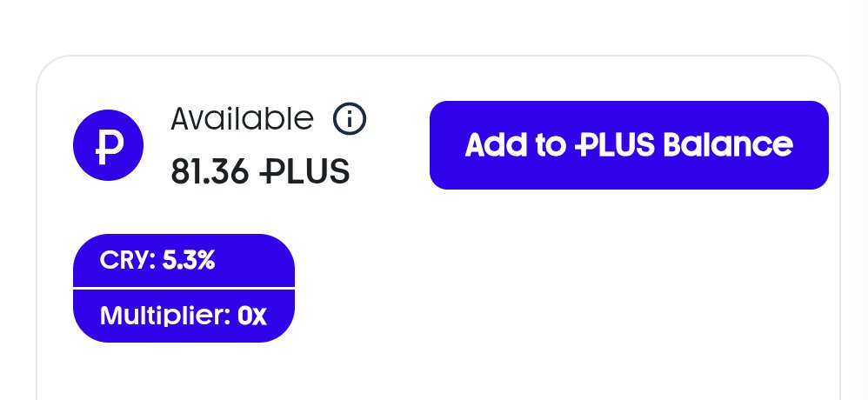
Task: Click the words Add to on the purple button
Action: pyautogui.click(x=516, y=144)
